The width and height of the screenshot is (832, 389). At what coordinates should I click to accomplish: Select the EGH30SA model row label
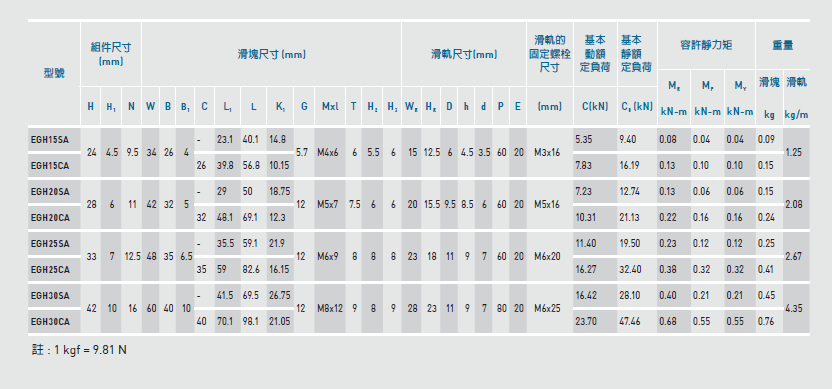50,296
